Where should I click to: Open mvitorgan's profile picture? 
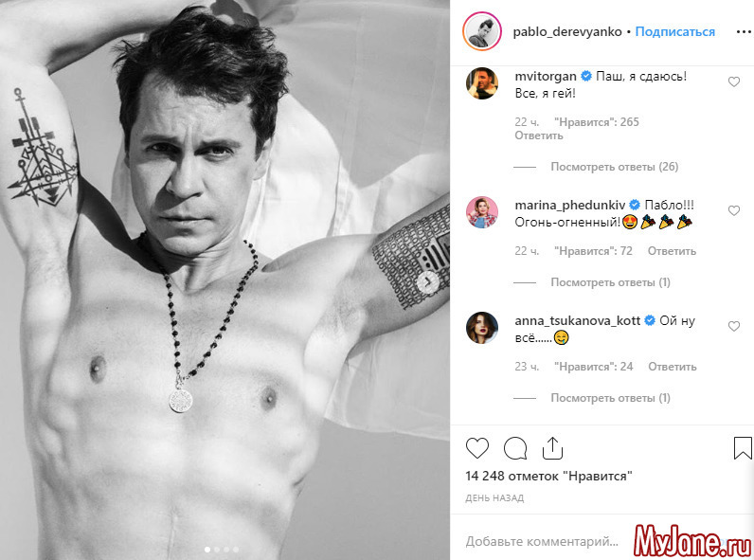[x=482, y=83]
